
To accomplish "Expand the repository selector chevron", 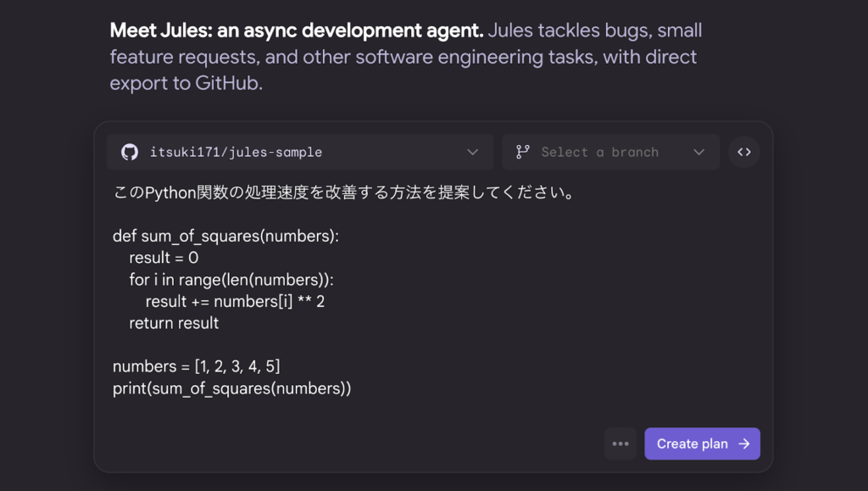I will click(472, 152).
